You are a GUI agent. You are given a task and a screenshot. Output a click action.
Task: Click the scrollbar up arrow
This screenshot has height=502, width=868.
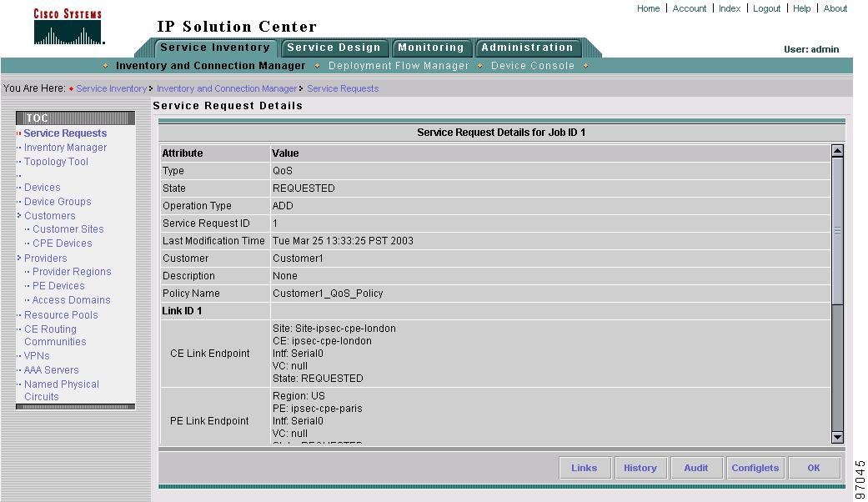837,151
